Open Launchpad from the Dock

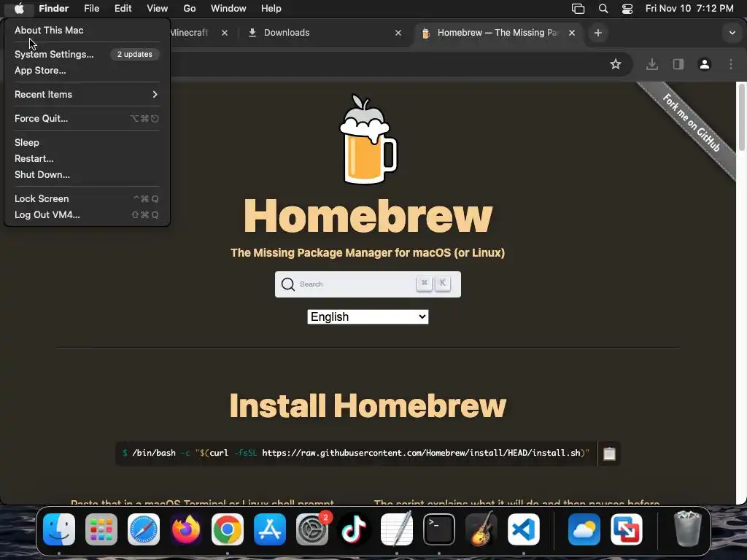[101, 529]
